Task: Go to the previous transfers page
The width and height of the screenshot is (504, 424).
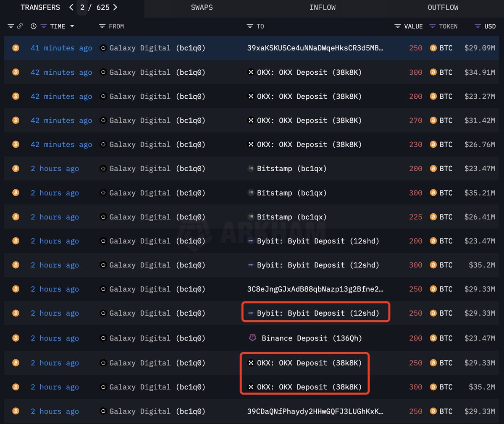Action: click(x=71, y=7)
